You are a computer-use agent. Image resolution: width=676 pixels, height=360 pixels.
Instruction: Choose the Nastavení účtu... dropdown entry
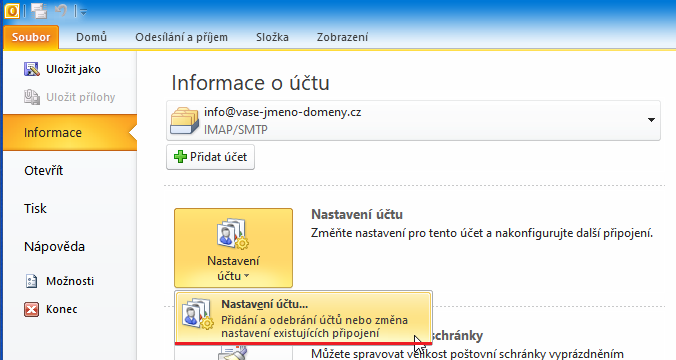click(303, 318)
